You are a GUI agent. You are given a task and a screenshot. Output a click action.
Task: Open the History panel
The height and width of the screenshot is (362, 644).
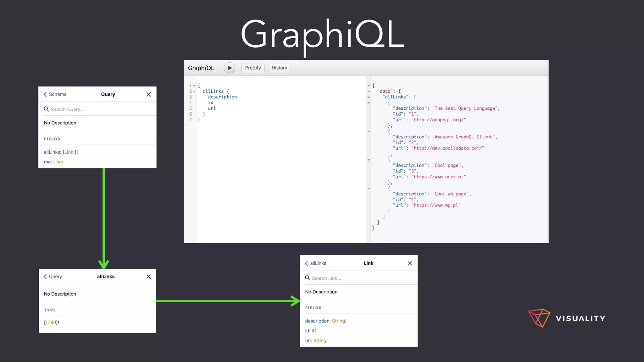(x=279, y=68)
